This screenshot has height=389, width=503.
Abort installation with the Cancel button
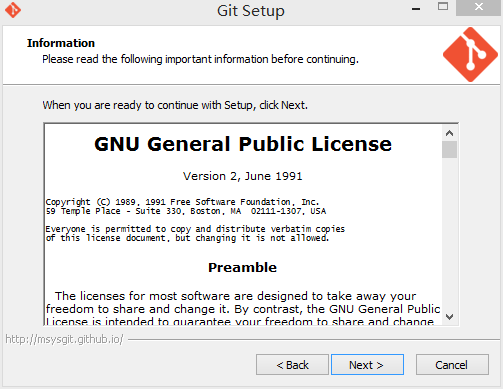(x=452, y=365)
